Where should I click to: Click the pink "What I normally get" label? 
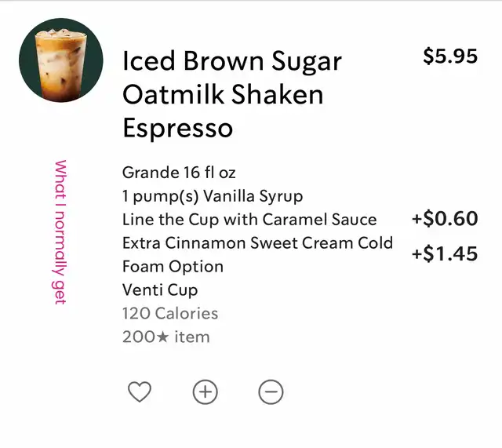click(60, 232)
